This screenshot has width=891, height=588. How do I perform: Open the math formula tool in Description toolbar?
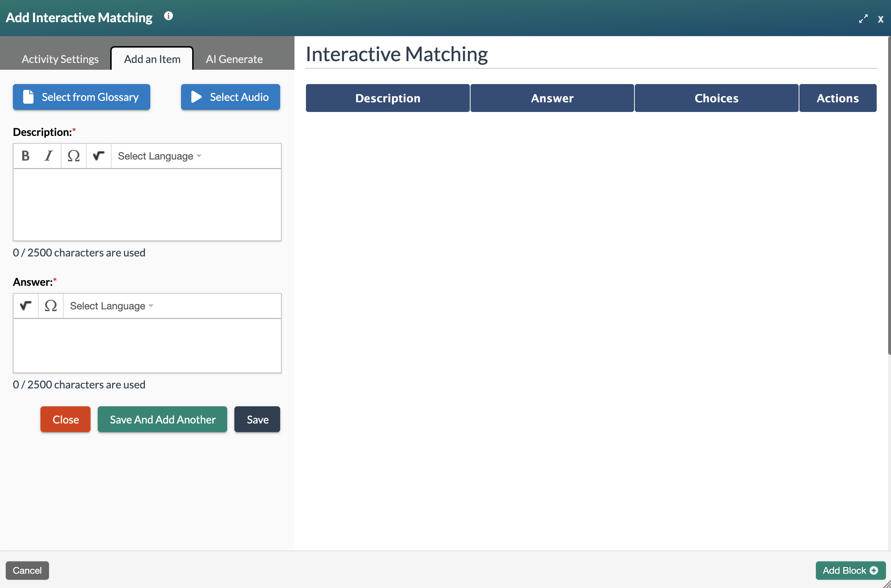[x=98, y=156]
